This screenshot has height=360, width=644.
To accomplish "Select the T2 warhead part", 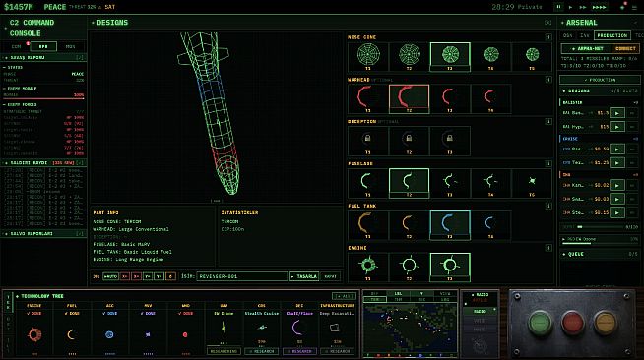I will point(409,98).
